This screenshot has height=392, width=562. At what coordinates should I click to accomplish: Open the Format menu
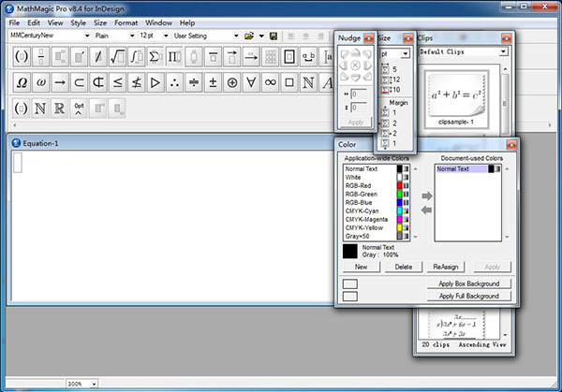click(x=126, y=22)
